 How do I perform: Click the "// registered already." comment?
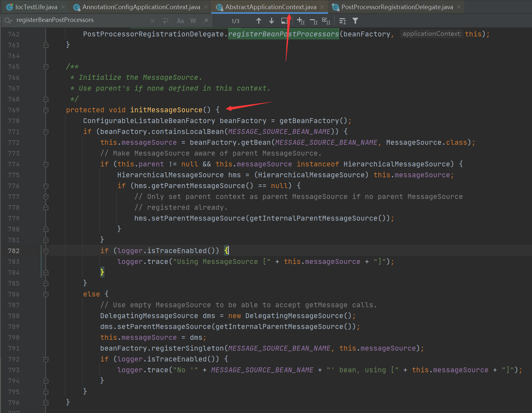click(x=181, y=207)
